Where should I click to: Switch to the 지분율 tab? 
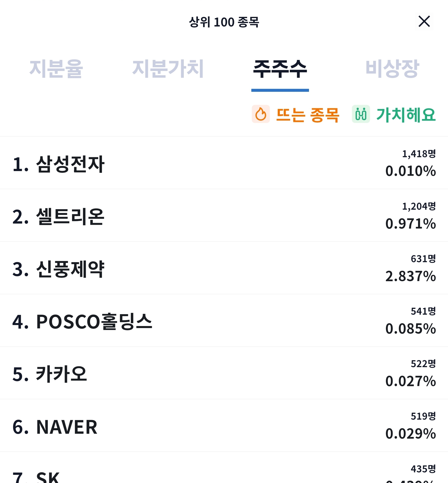point(56,69)
